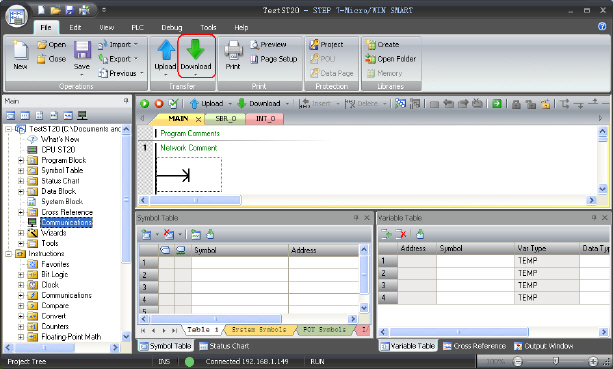Click Open project button in ribbon
Image resolution: width=613 pixels, height=369 pixels.
tap(52, 45)
